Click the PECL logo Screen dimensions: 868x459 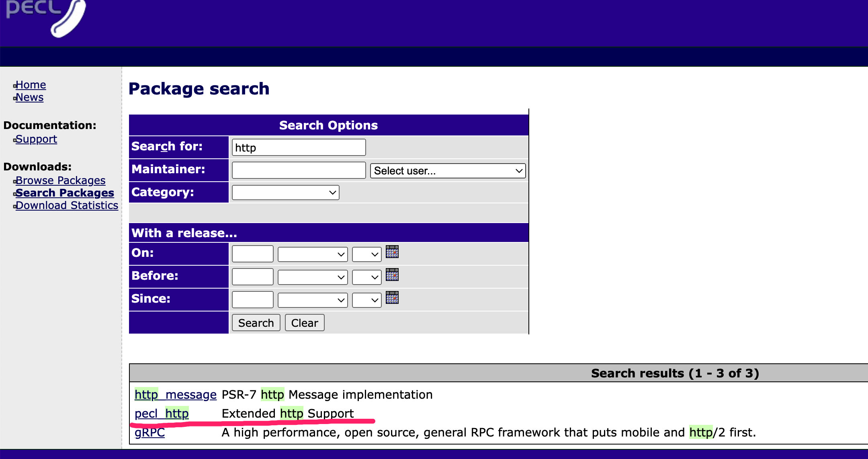tap(44, 18)
